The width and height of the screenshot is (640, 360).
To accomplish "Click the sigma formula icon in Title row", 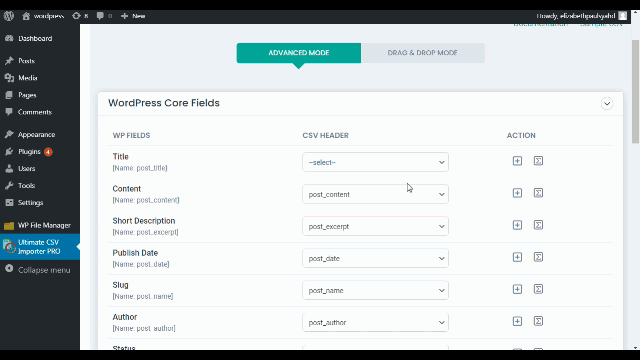I will coord(538,161).
